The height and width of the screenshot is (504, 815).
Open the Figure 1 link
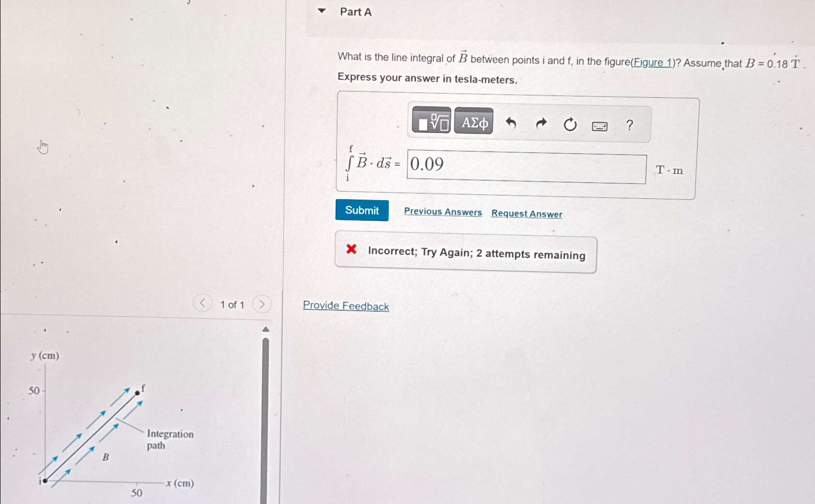click(x=652, y=62)
